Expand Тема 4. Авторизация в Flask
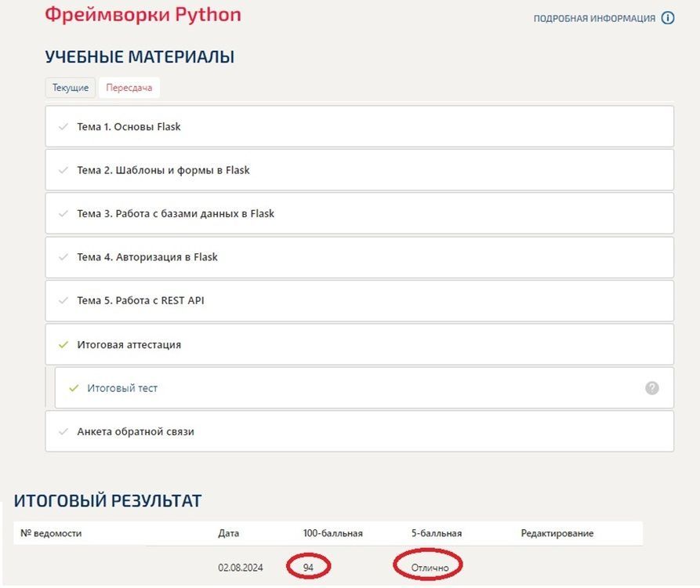Viewport: 700px width, 588px height. (x=359, y=257)
